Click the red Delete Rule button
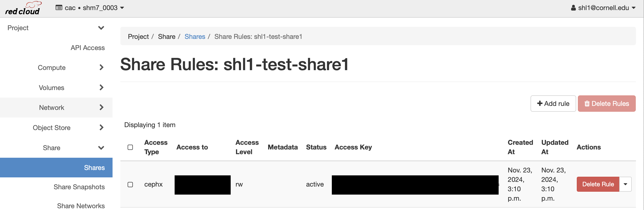The width and height of the screenshot is (644, 210). point(598,184)
